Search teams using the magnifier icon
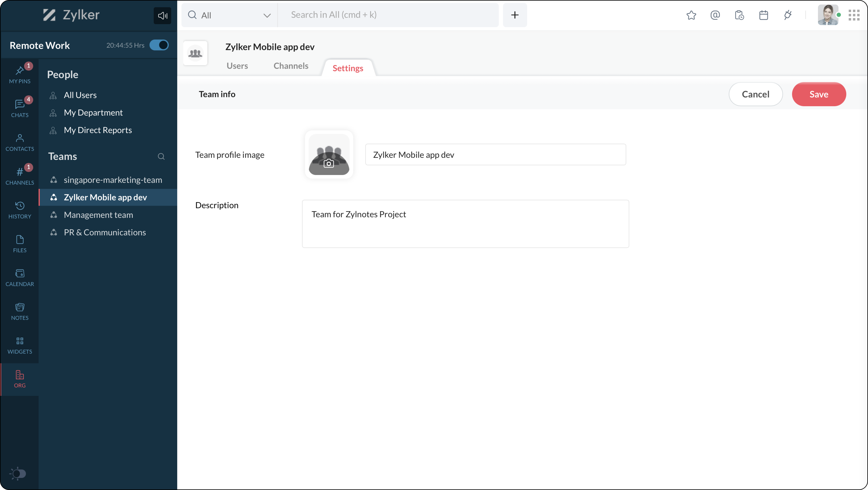This screenshot has width=868, height=490. [x=161, y=156]
